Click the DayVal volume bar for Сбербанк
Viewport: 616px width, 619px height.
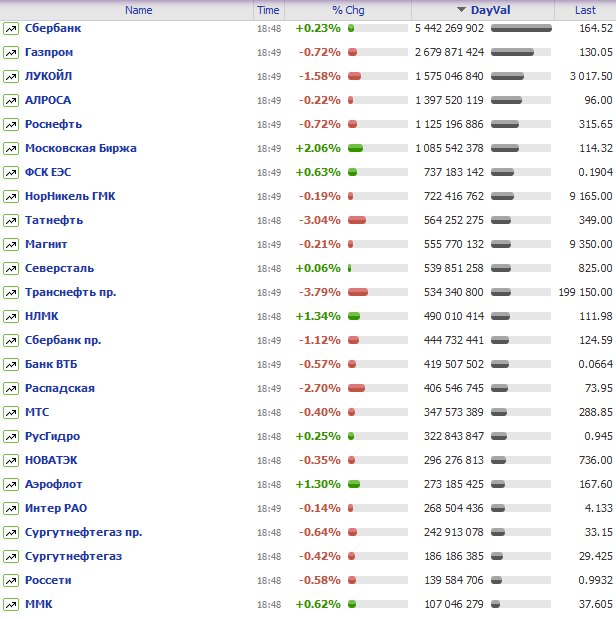521,28
